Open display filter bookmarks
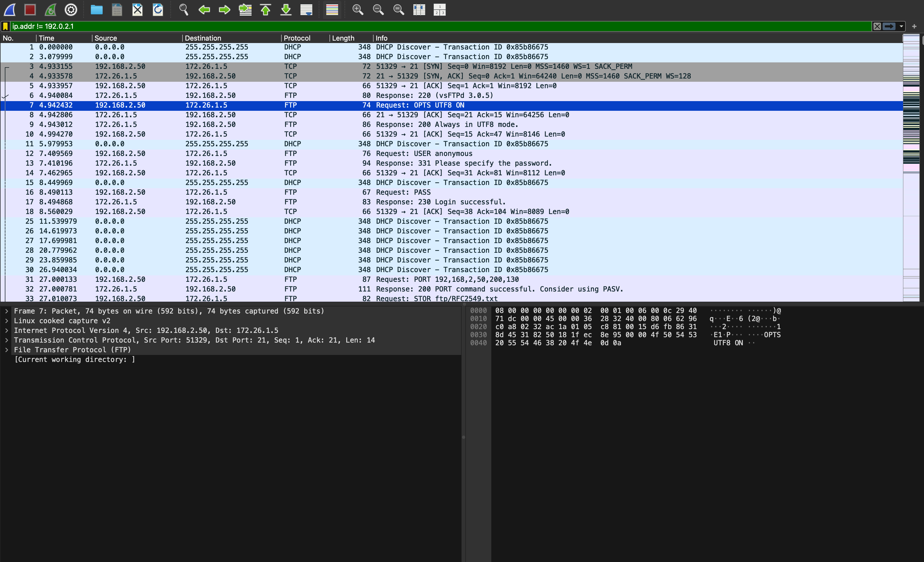The width and height of the screenshot is (924, 562). pyautogui.click(x=5, y=26)
